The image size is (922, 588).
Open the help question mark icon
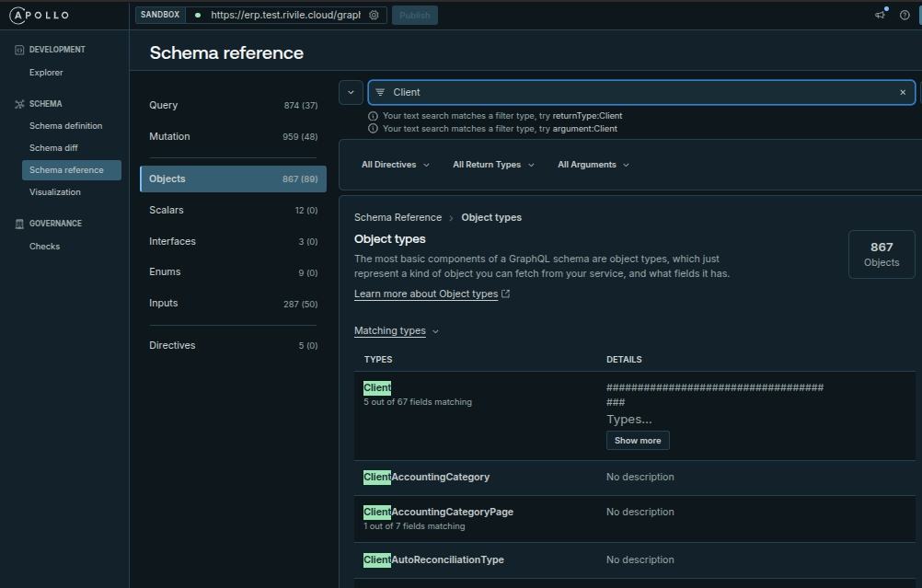coord(905,16)
